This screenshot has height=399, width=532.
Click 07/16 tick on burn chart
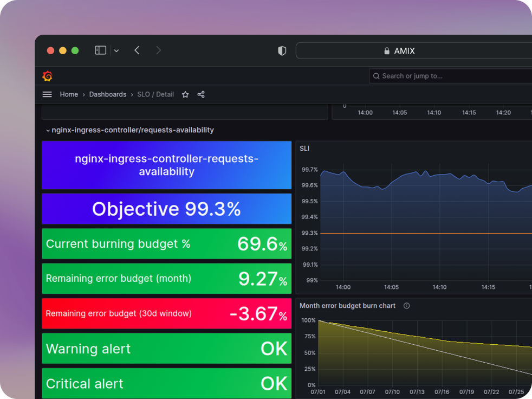point(442,392)
